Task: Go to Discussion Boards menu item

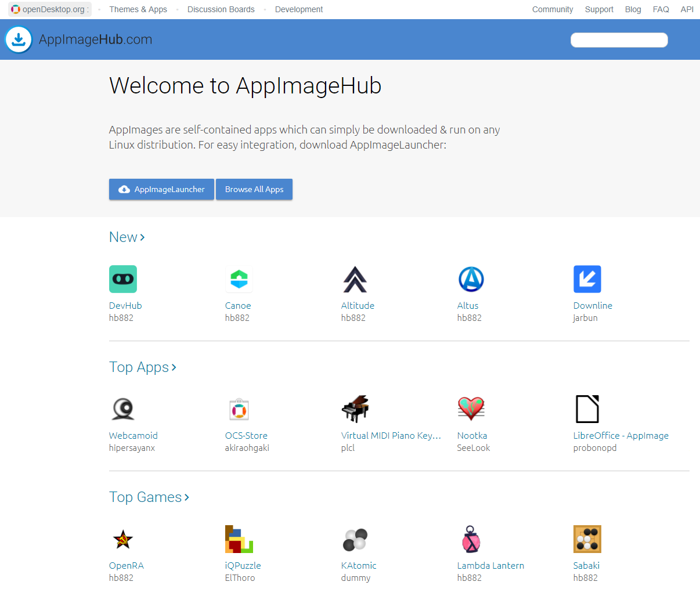Action: (x=221, y=9)
